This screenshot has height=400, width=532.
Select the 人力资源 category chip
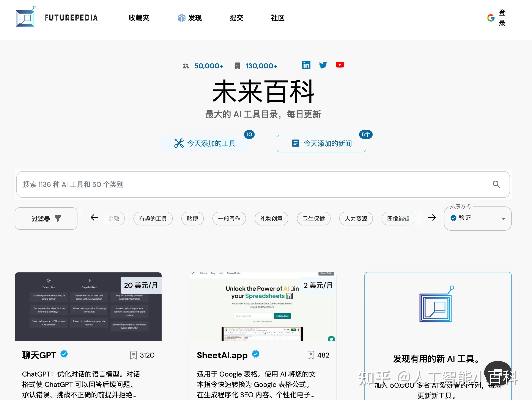tap(356, 219)
